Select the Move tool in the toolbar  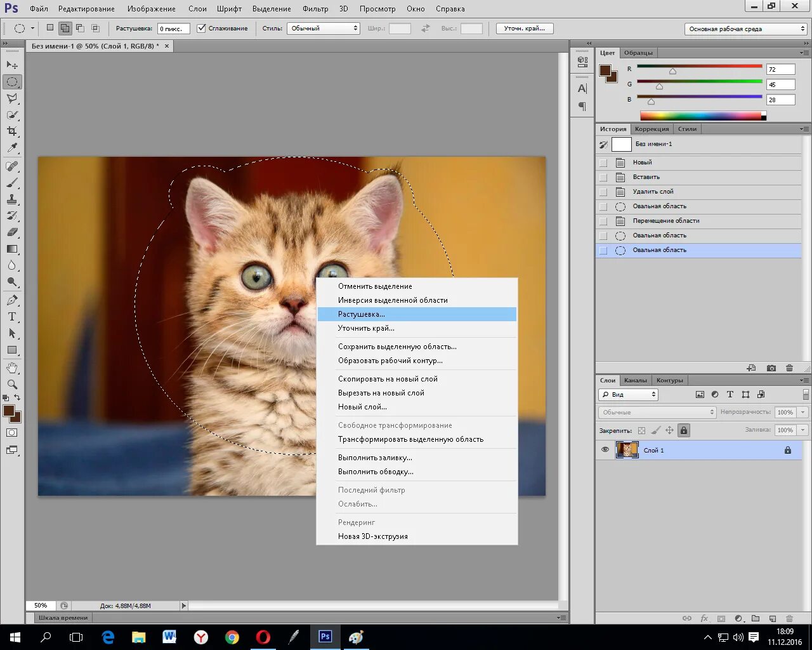click(12, 65)
